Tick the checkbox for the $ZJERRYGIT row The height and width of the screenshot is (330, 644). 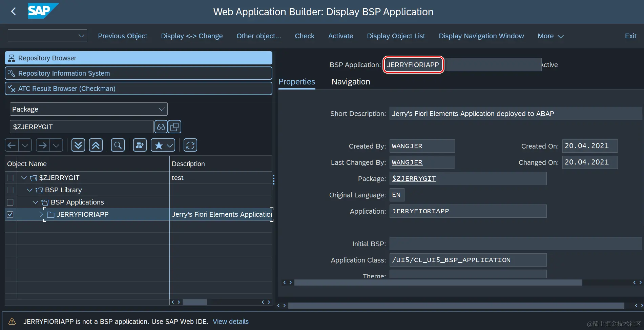10,178
